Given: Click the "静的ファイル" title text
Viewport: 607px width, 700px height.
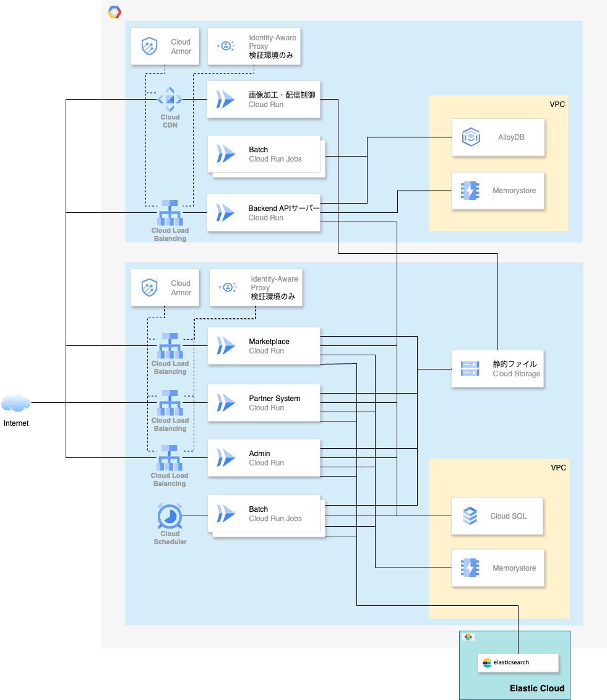Looking at the screenshot, I should (x=515, y=365).
